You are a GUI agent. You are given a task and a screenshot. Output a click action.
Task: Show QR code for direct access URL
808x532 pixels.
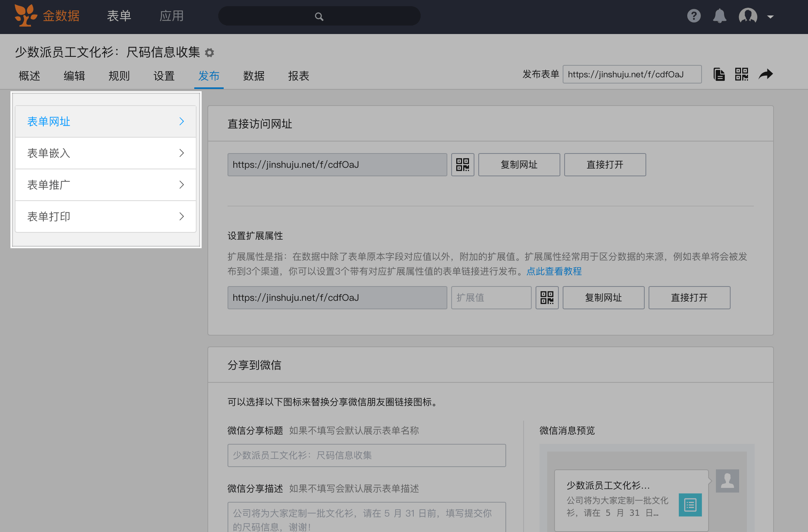[x=462, y=165]
